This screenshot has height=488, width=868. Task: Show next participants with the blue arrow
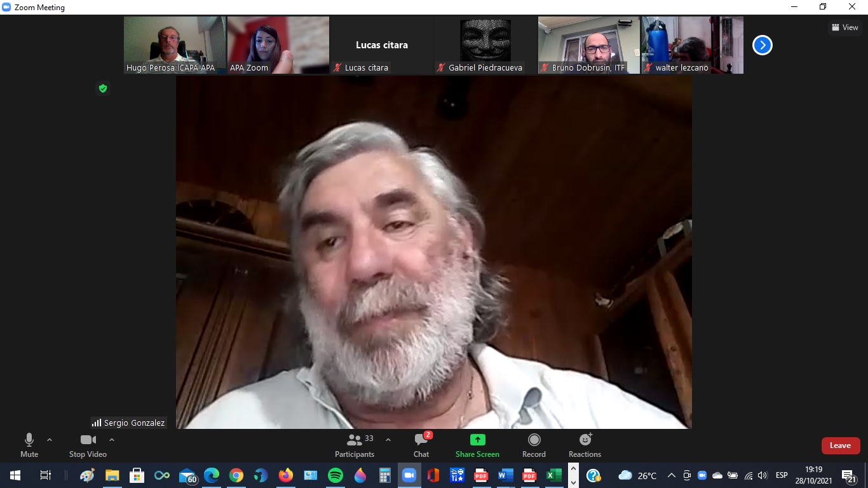pos(763,45)
